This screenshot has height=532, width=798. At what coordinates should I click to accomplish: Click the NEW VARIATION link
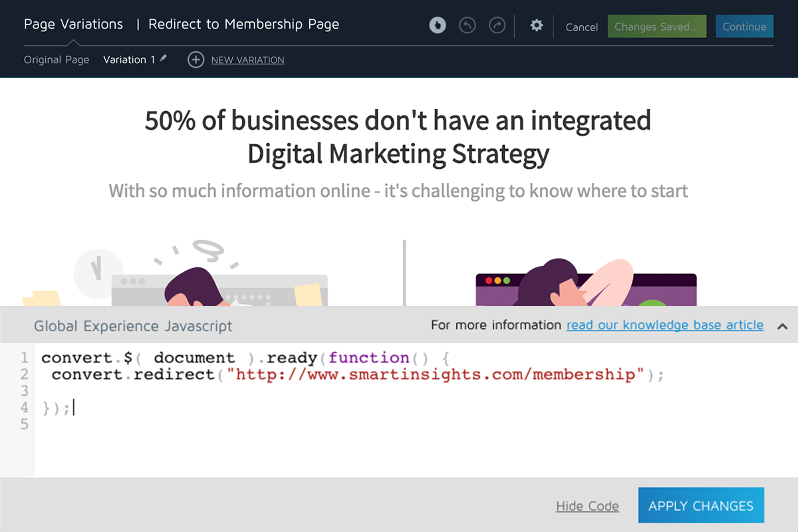click(x=247, y=60)
